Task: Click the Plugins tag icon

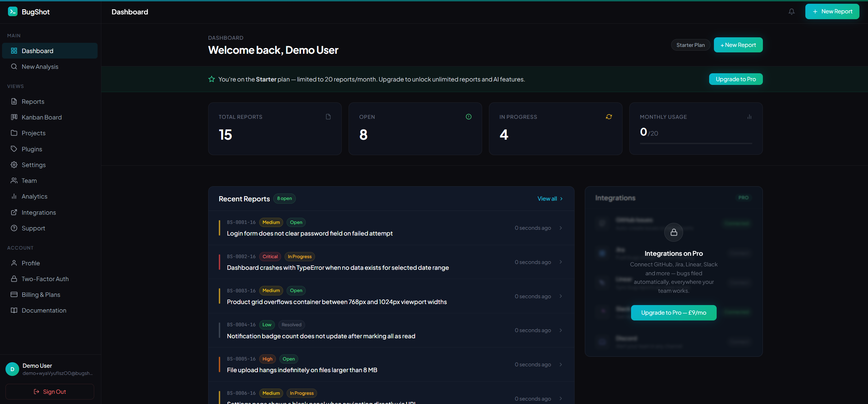Action: [14, 149]
